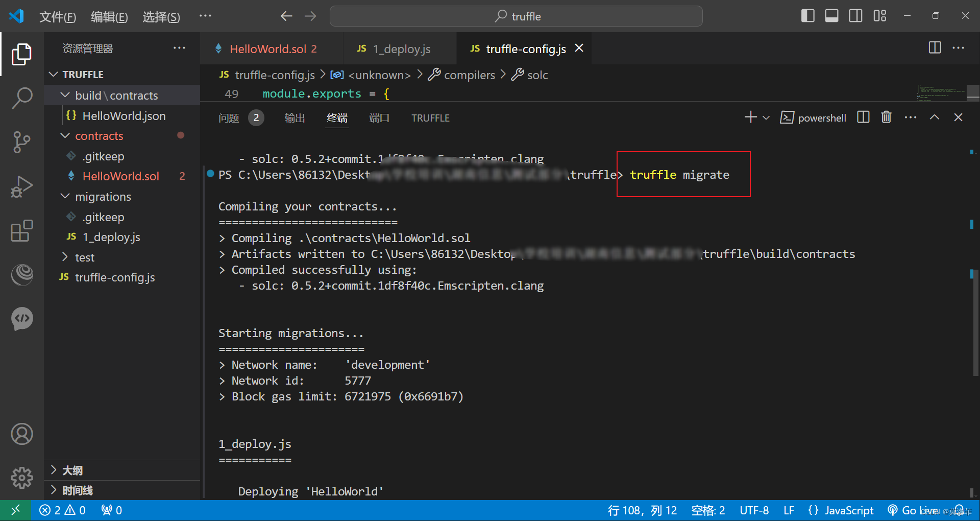This screenshot has height=521, width=980.
Task: Go back with the navigation arrow
Action: coord(286,16)
